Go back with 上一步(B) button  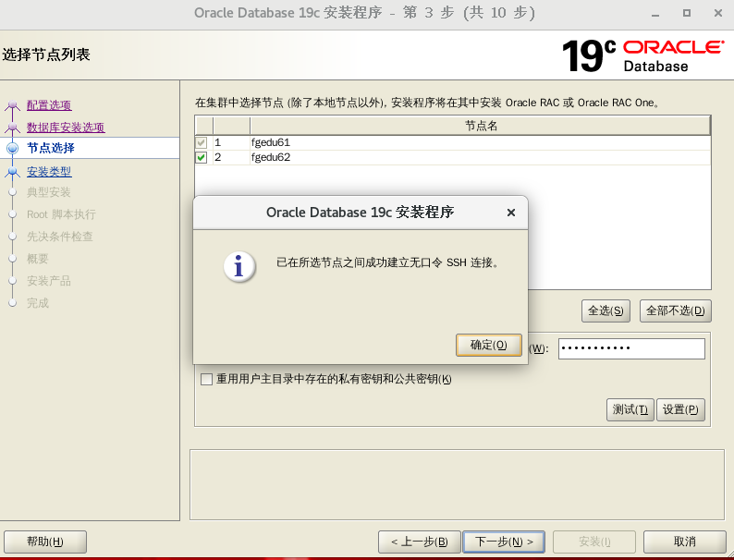pyautogui.click(x=420, y=542)
